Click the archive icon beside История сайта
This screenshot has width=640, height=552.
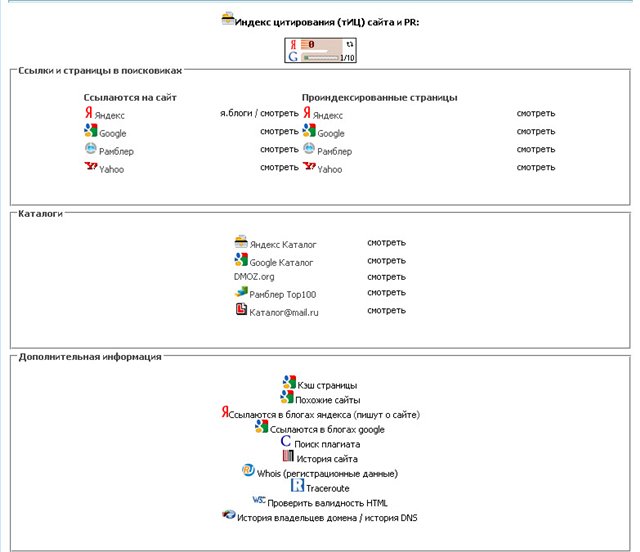tap(288, 456)
